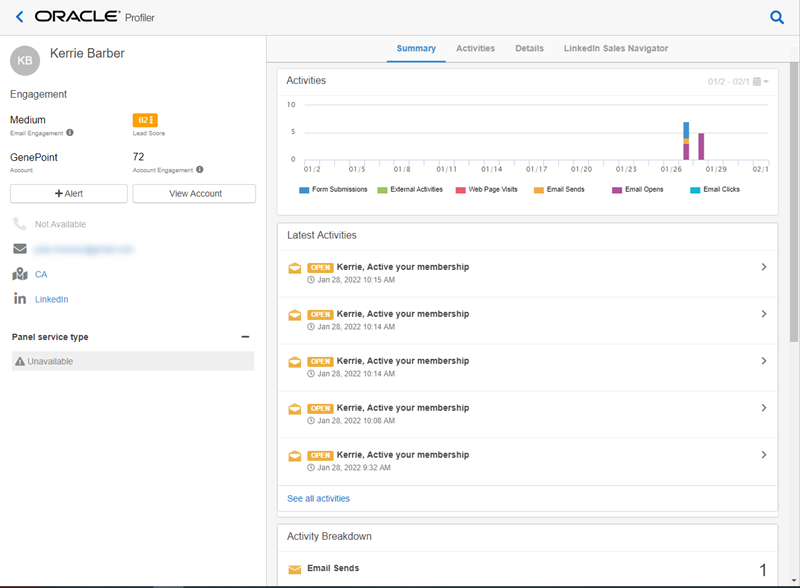Click the Unavailable service type row

coord(133,361)
